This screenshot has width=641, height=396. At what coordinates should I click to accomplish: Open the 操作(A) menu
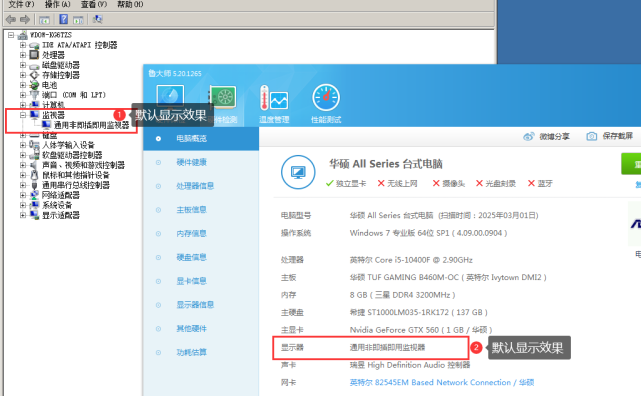point(58,4)
